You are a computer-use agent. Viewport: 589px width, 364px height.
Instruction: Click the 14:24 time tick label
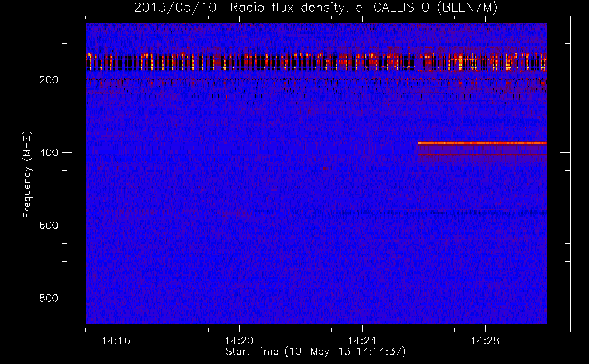tap(362, 341)
